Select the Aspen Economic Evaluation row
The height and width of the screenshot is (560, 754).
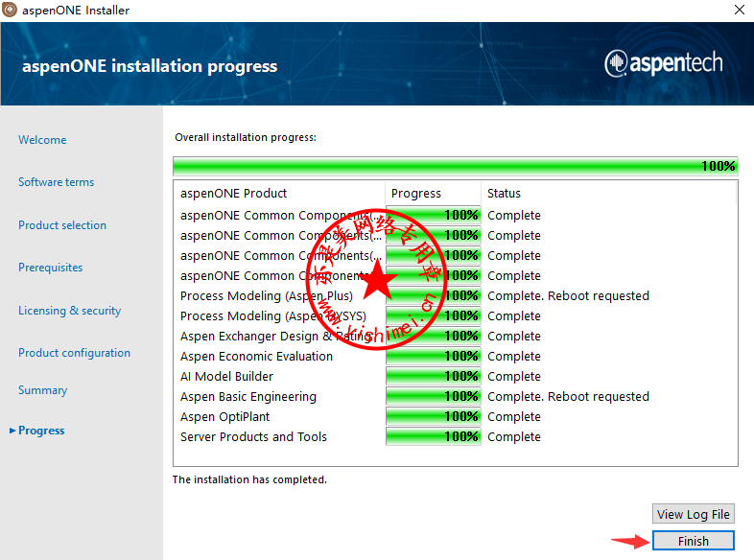(x=455, y=356)
